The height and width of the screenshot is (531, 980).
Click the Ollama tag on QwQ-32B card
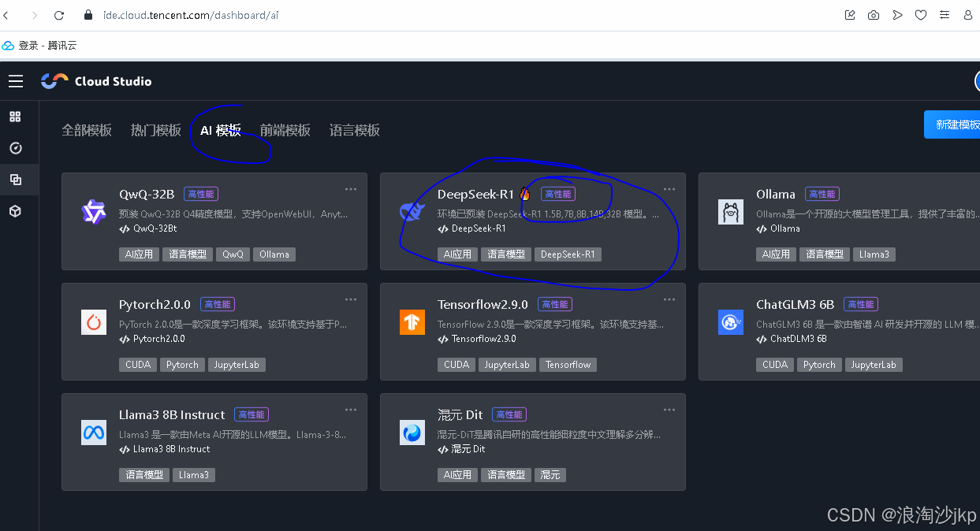coord(274,254)
